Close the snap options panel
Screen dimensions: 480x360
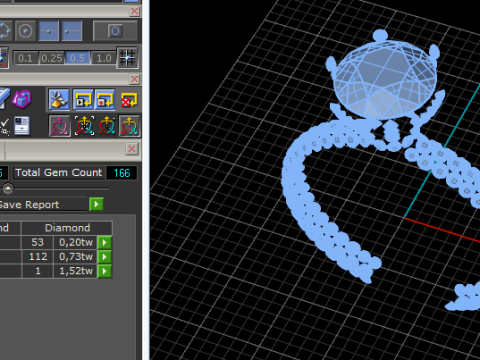coord(134,79)
